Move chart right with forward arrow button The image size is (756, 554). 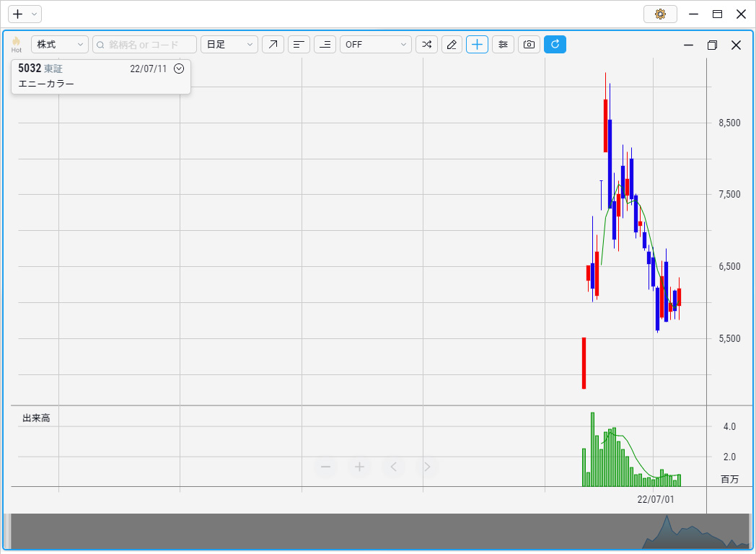tap(427, 467)
